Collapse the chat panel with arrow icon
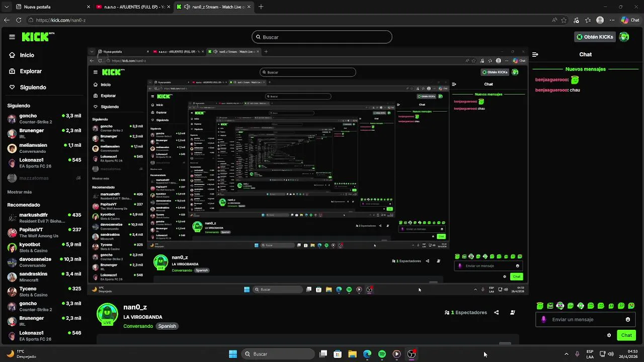 click(535, 54)
